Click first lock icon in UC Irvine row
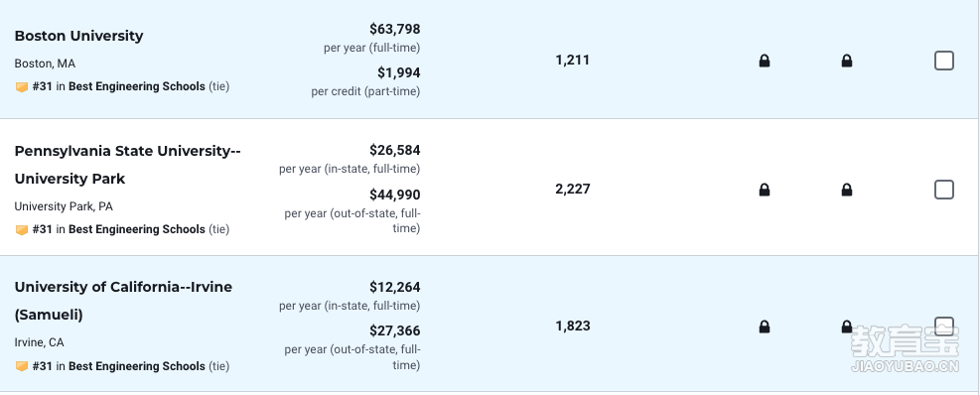Screen dimensions: 980x395 (764, 327)
